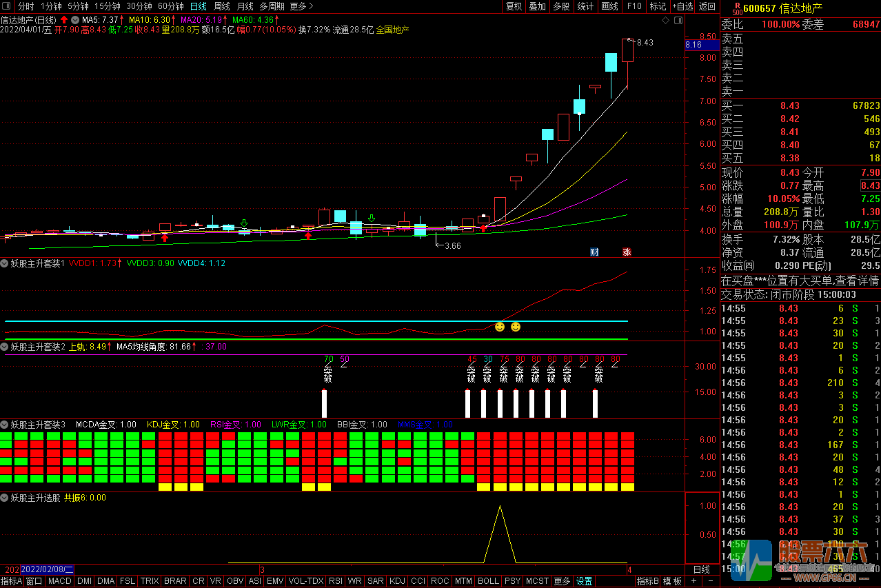Click the 日线 label at bottom right
The image size is (881, 588).
tap(701, 569)
